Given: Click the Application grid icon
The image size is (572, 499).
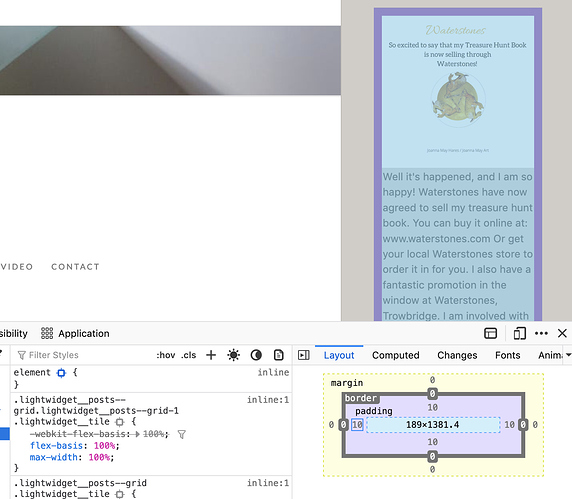Looking at the screenshot, I should click(47, 333).
